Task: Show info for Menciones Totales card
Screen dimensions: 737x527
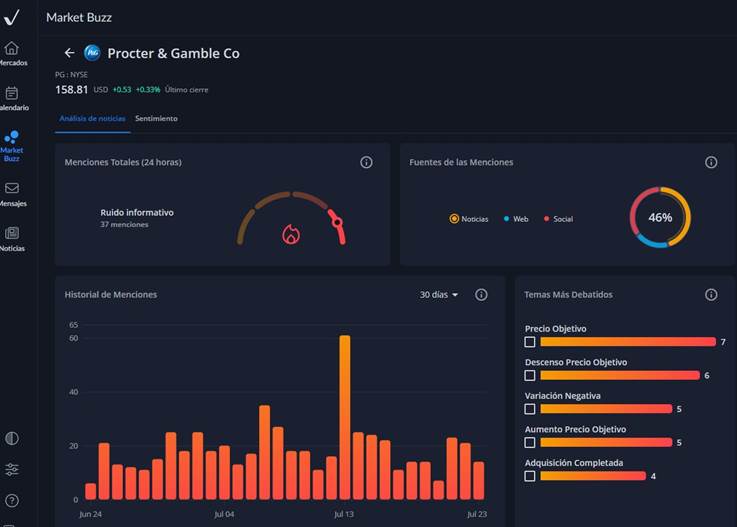Action: click(366, 162)
